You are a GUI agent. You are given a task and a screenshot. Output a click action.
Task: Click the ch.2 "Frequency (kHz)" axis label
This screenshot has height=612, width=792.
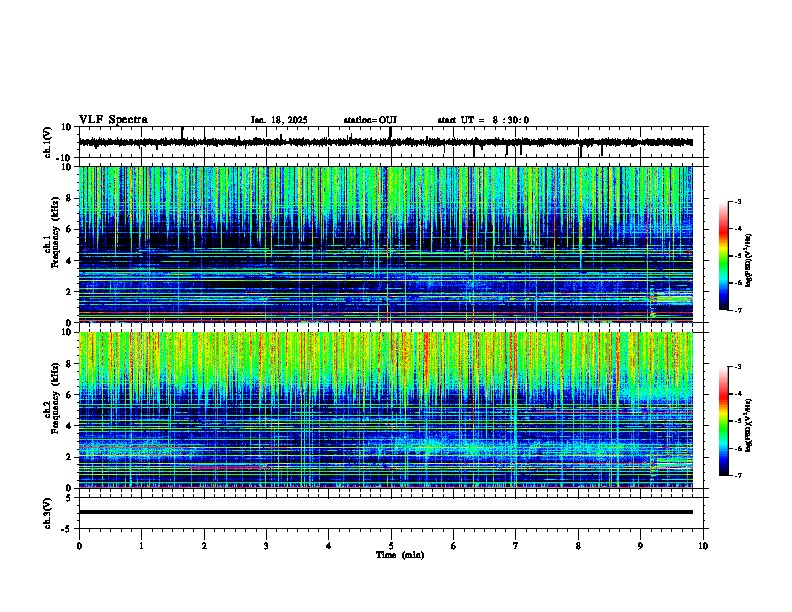(x=55, y=398)
